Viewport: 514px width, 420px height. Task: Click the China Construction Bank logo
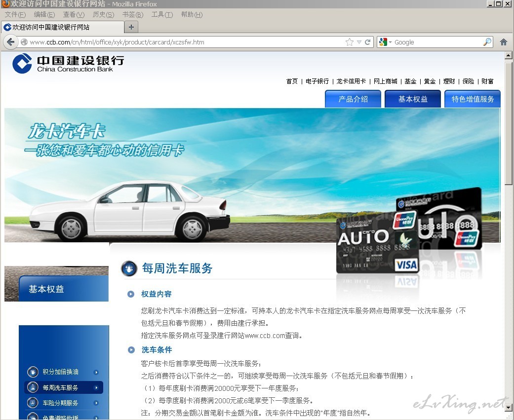(x=68, y=64)
